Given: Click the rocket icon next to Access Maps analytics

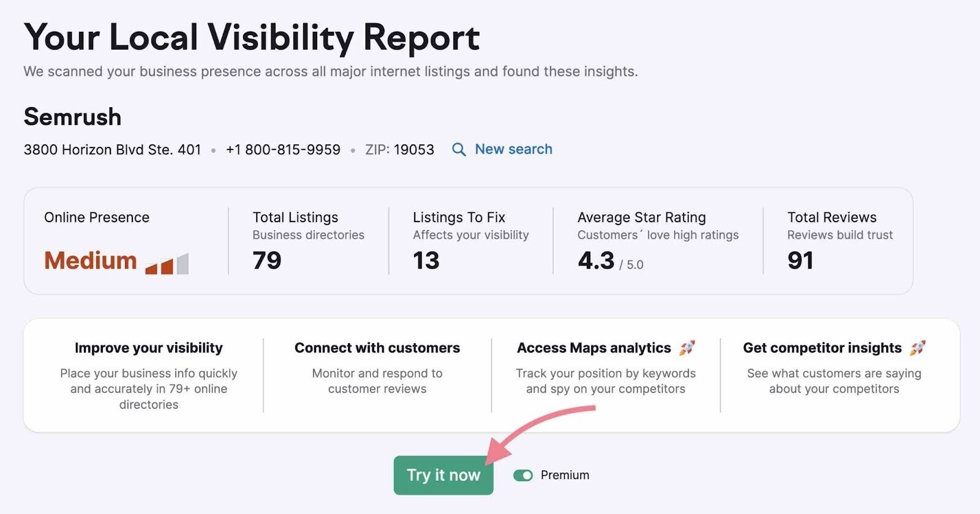Looking at the screenshot, I should [687, 348].
